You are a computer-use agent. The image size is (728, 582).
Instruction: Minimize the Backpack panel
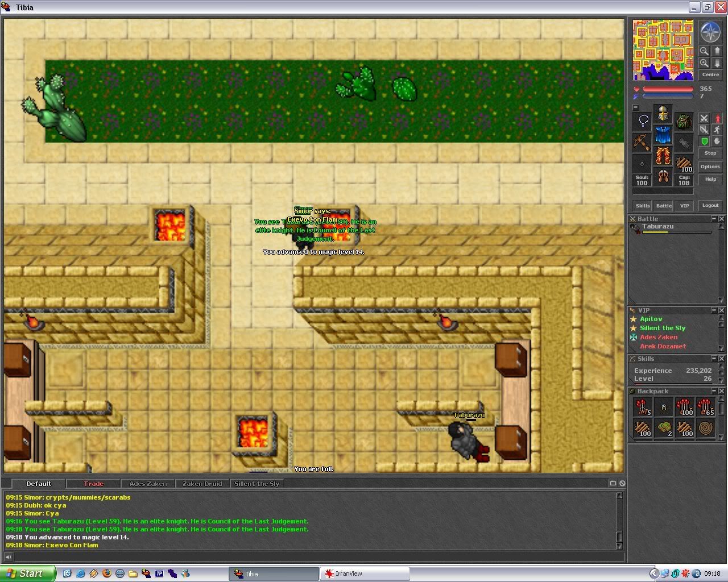(714, 391)
